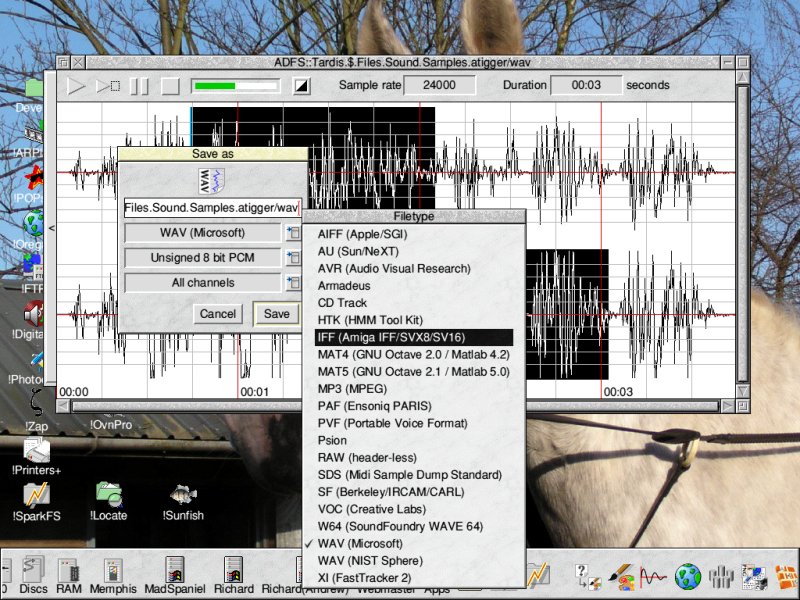Click the Play selection button

(108, 86)
